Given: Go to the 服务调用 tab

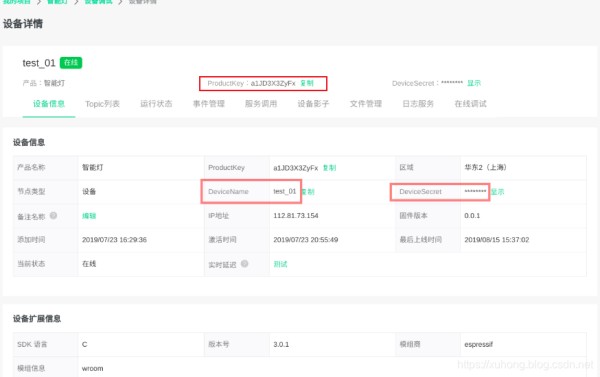Looking at the screenshot, I should tap(261, 104).
